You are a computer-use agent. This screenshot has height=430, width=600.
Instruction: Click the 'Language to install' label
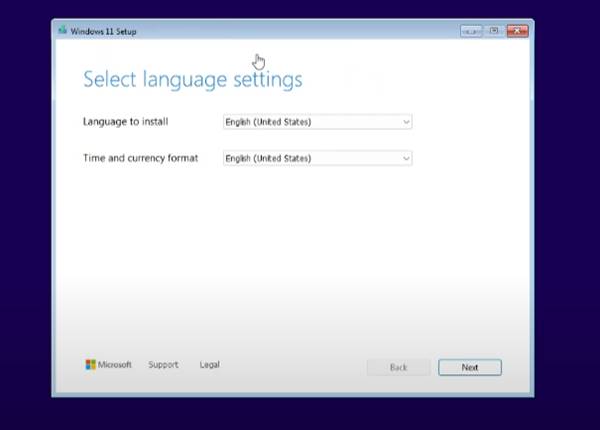126,122
